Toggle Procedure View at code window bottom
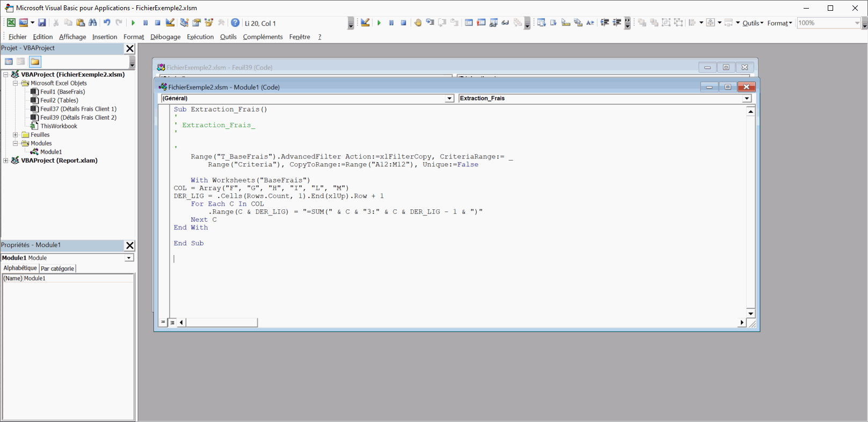868x422 pixels. (x=163, y=322)
